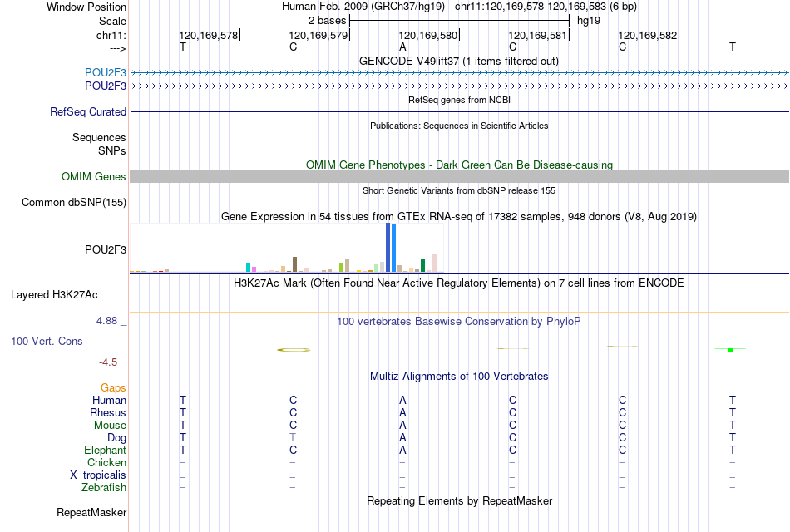Image resolution: width=790 pixels, height=532 pixels.
Task: Click position label 120,169,580 on ruler
Action: (x=428, y=35)
